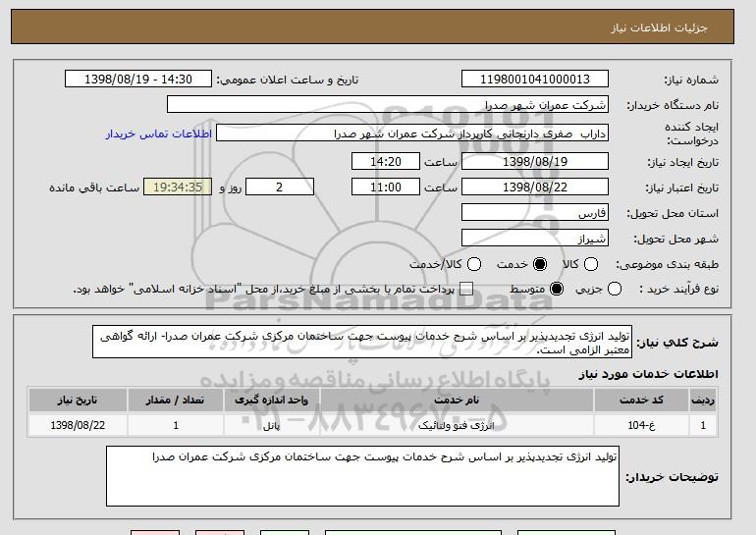Viewport: 756px width, 535px height.
Task: Click the buyer name field شرکت عمران شهر صدرا
Action: pyautogui.click(x=388, y=105)
